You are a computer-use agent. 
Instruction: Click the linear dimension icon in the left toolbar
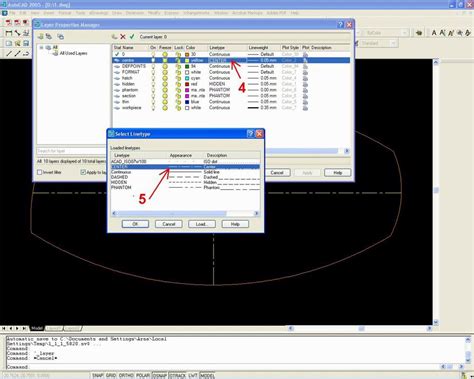tap(9, 33)
